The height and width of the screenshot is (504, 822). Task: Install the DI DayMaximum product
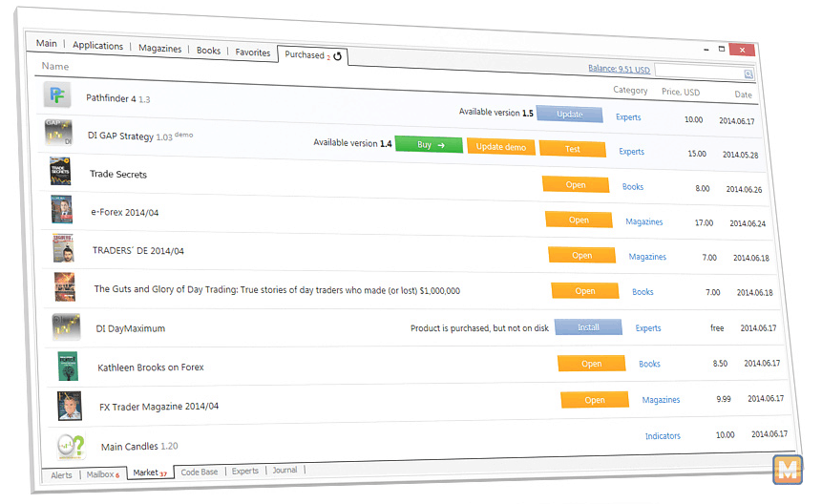click(x=588, y=326)
